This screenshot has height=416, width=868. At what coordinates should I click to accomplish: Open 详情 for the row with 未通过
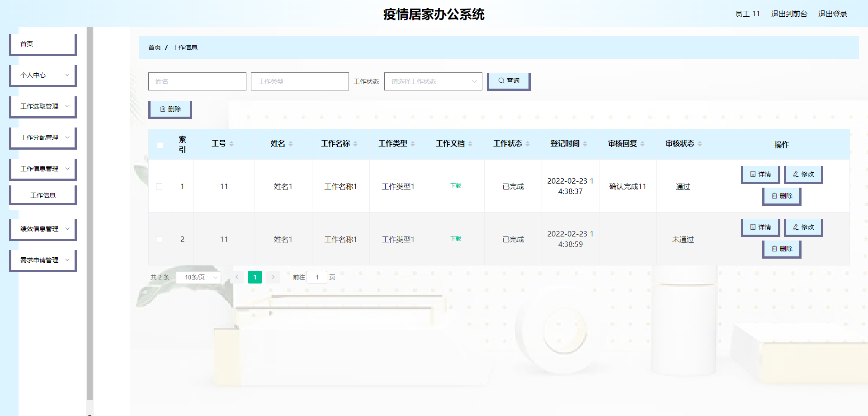pyautogui.click(x=760, y=227)
